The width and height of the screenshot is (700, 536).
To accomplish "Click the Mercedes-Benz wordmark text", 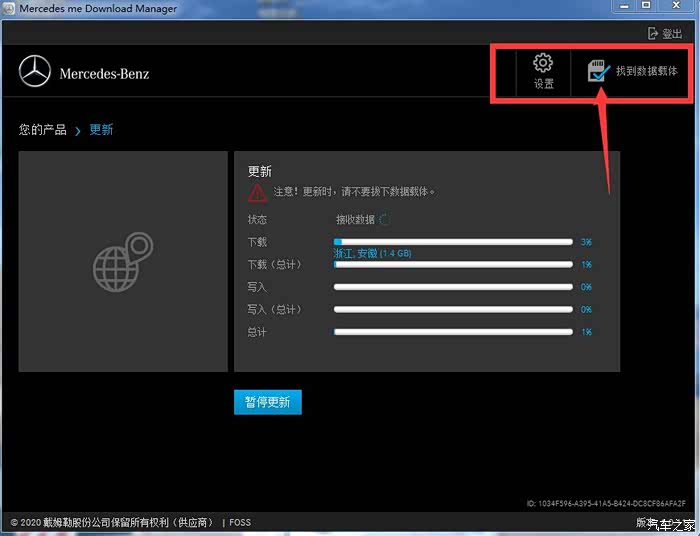I will pyautogui.click(x=104, y=73).
